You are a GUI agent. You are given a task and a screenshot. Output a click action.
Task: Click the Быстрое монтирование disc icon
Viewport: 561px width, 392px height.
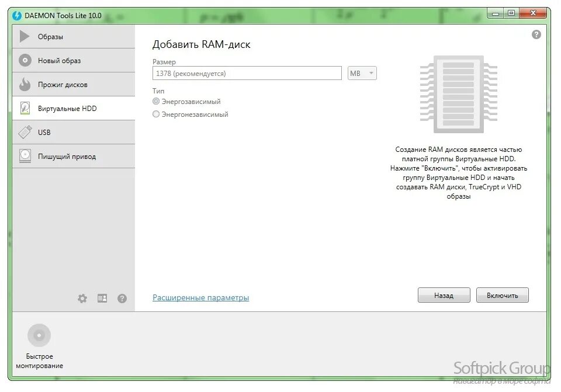(x=39, y=335)
